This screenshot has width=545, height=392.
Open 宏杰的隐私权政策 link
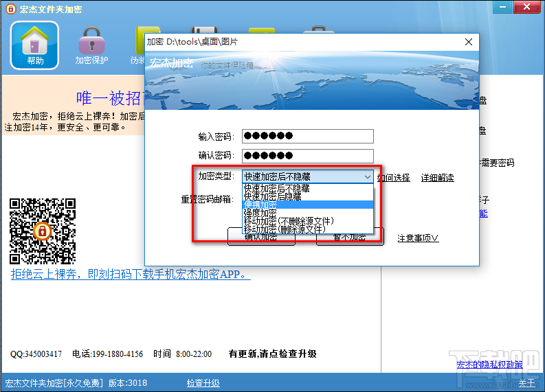(489, 365)
